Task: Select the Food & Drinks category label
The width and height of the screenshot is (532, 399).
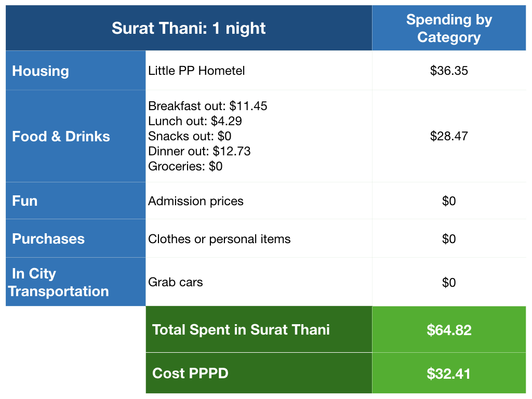Action: tap(61, 136)
